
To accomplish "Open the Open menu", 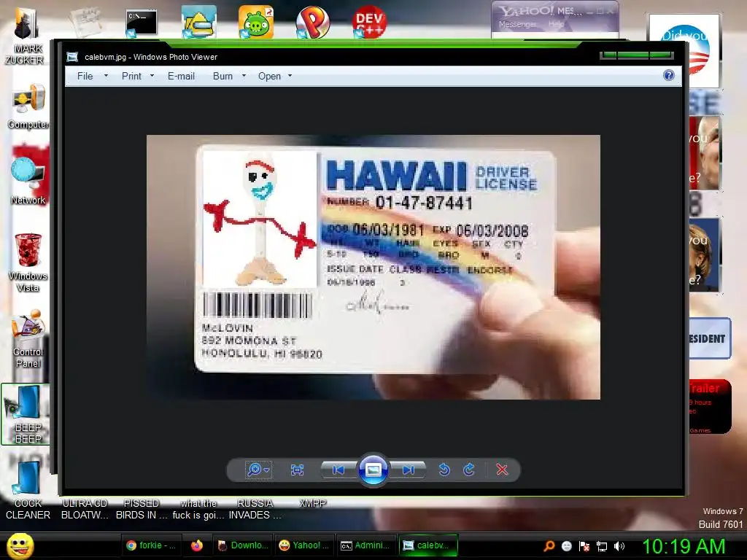I will point(269,76).
